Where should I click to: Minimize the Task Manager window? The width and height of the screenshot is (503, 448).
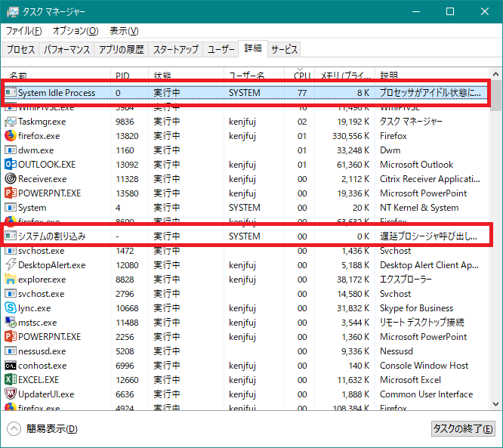point(416,12)
